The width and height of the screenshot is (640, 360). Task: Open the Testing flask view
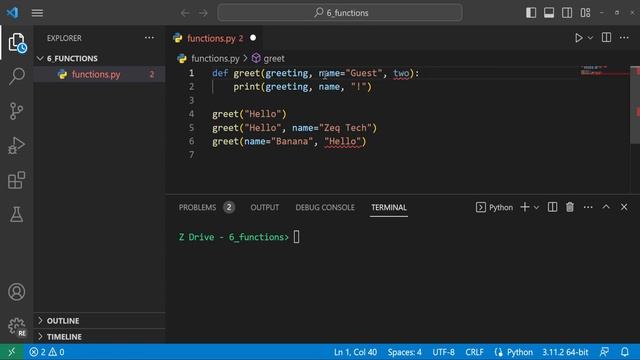[17, 214]
